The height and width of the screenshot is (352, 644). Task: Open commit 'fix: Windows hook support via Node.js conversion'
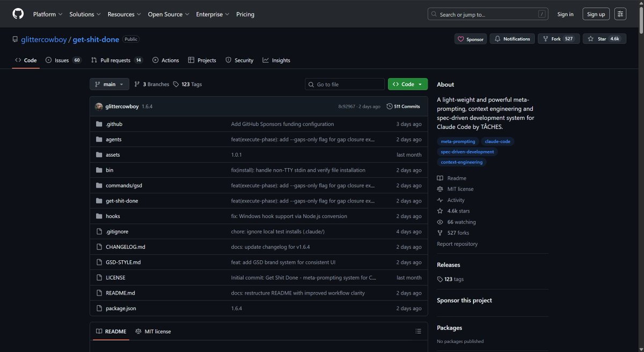pyautogui.click(x=289, y=216)
